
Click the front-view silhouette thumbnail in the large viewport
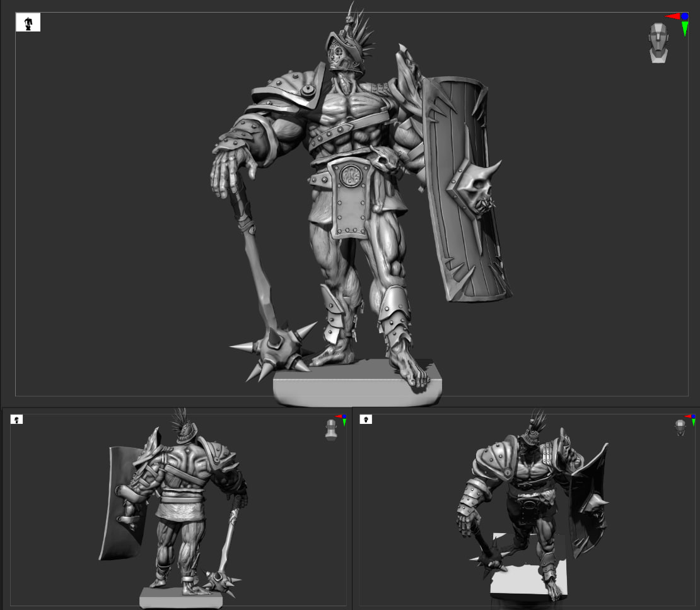pyautogui.click(x=28, y=22)
